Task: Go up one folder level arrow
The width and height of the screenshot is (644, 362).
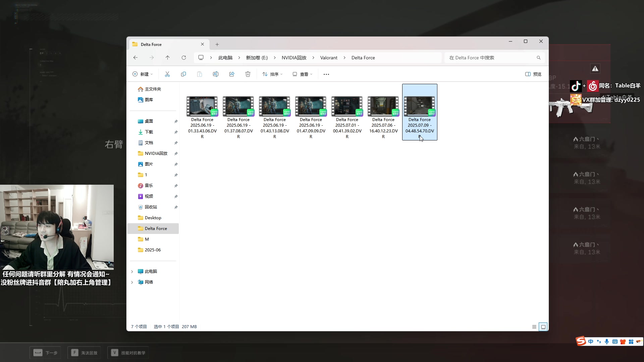Action: [x=168, y=58]
